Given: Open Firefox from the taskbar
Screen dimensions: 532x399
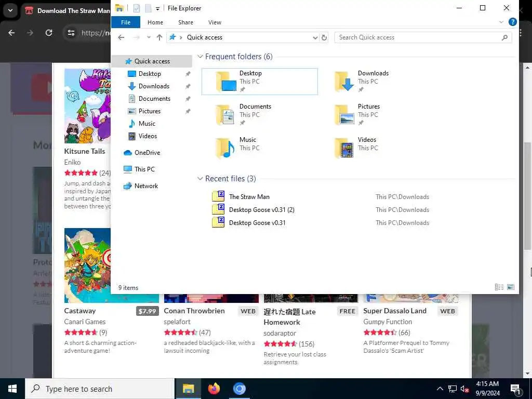Looking at the screenshot, I should (x=214, y=389).
